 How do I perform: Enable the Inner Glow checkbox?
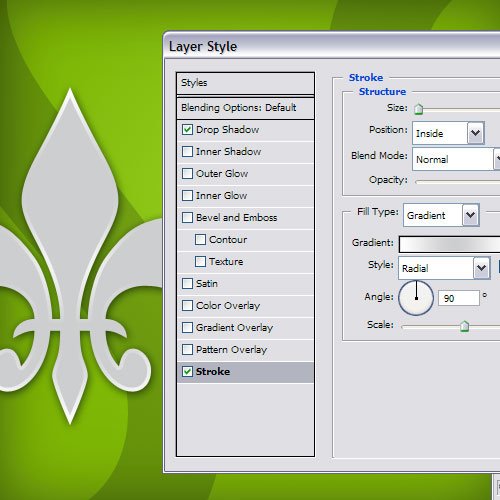(x=187, y=196)
